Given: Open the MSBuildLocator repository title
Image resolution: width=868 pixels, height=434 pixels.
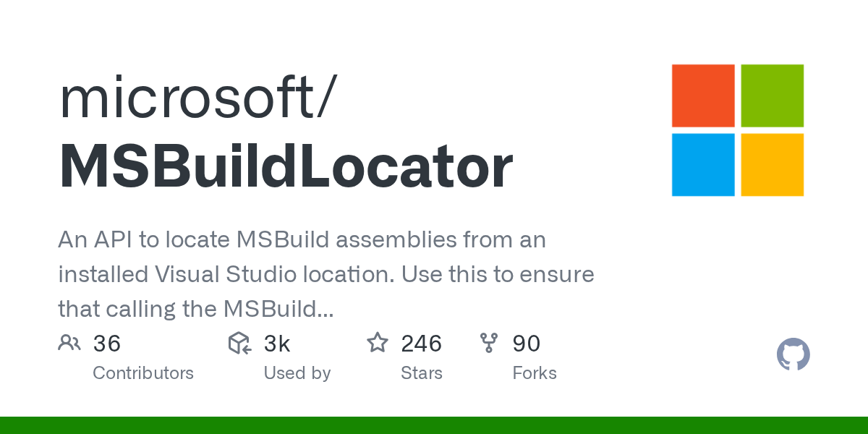Looking at the screenshot, I should [x=286, y=167].
